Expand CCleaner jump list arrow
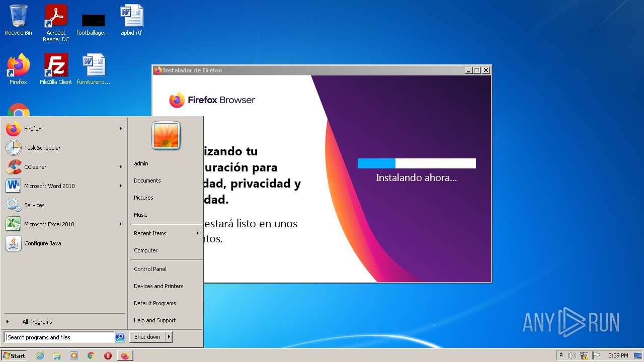 tap(120, 167)
